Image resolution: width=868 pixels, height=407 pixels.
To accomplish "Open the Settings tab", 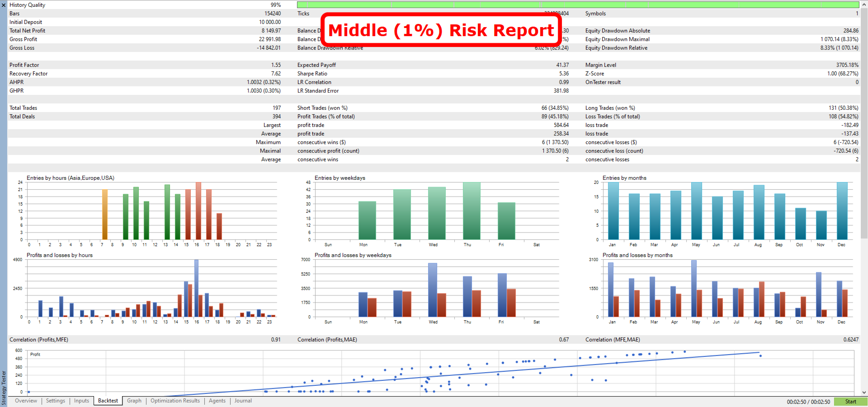I will pyautogui.click(x=56, y=401).
